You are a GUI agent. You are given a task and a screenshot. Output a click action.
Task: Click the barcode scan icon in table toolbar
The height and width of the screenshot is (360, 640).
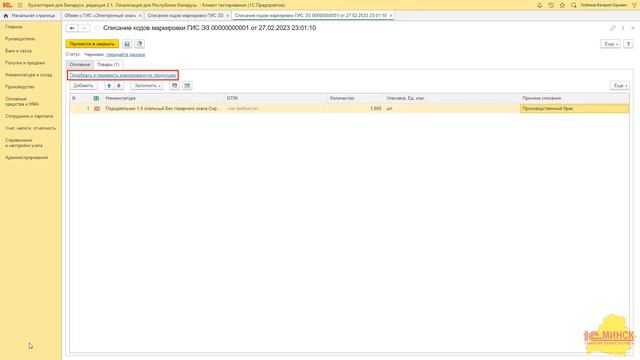[174, 86]
